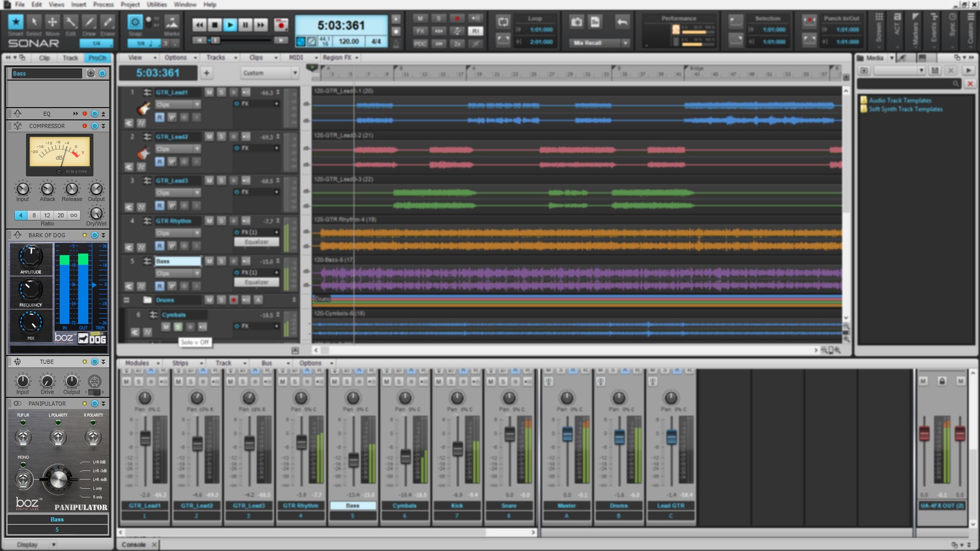Expand the Custom view preset dropdown
Image resolution: width=980 pixels, height=551 pixels.
coord(296,73)
